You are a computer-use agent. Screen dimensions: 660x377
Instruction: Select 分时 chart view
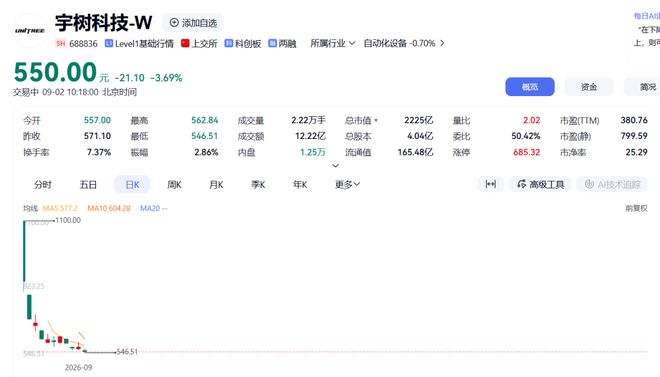coord(43,184)
